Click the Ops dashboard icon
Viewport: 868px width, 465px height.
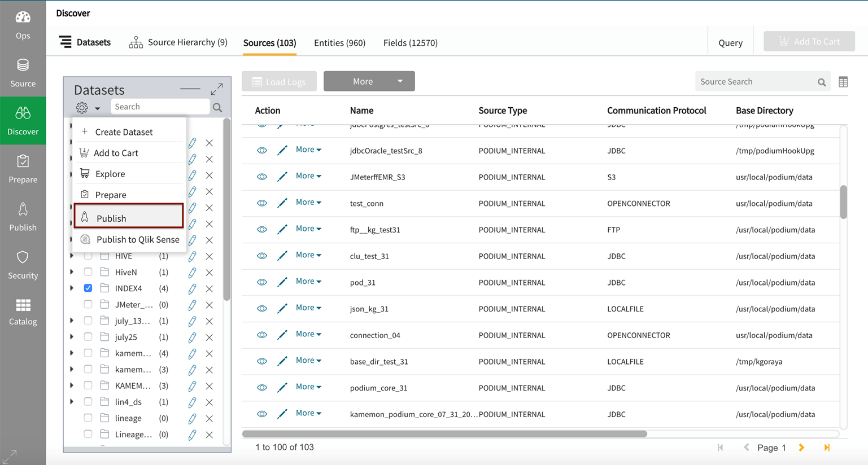pyautogui.click(x=23, y=25)
